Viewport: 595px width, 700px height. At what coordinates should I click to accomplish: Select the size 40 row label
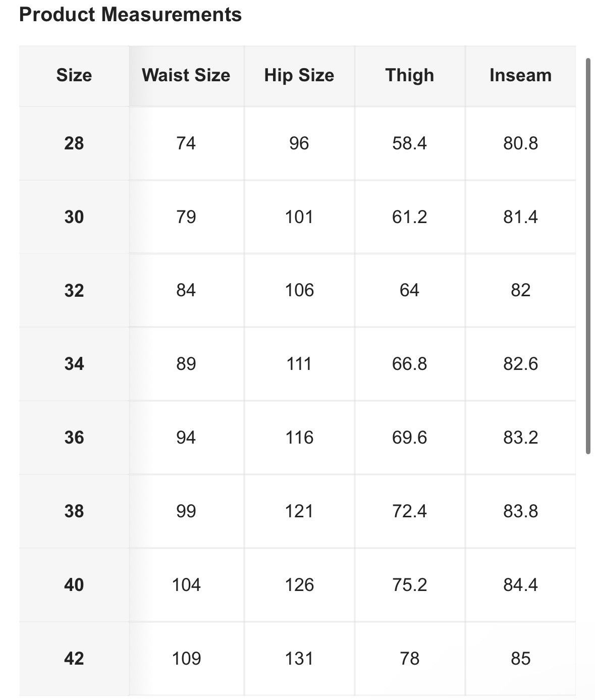(74, 585)
